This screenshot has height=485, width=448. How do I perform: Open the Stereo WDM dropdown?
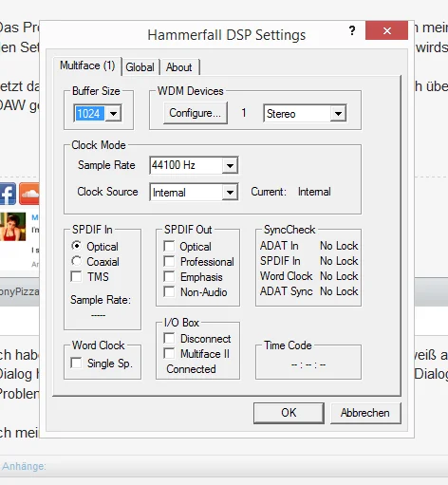338,113
